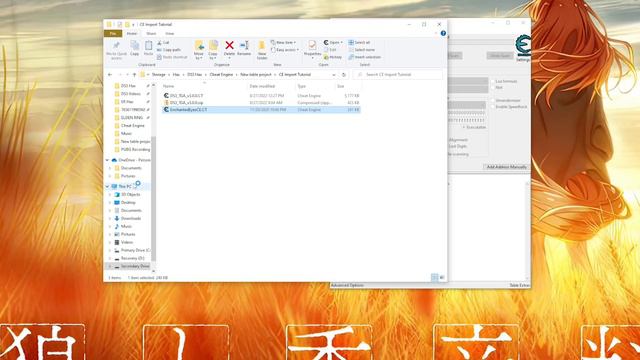Click Paste shortcut in Clipboard group
This screenshot has height=360, width=640.
pos(172,57)
